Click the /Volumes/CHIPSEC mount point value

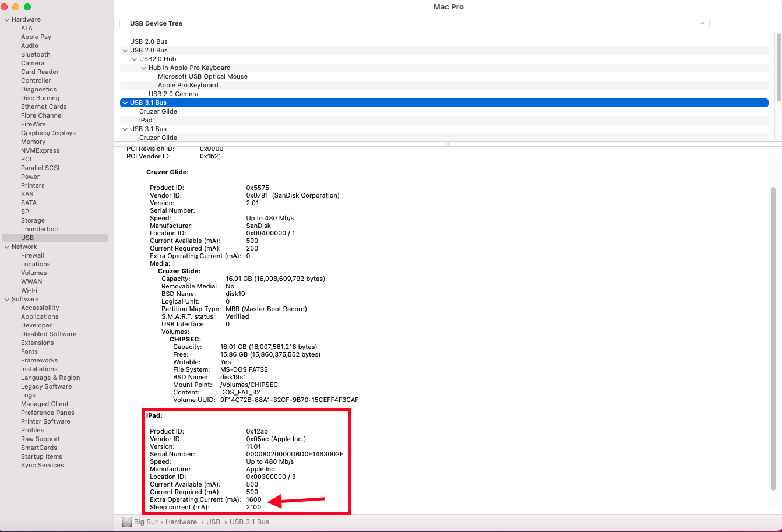pyautogui.click(x=249, y=385)
